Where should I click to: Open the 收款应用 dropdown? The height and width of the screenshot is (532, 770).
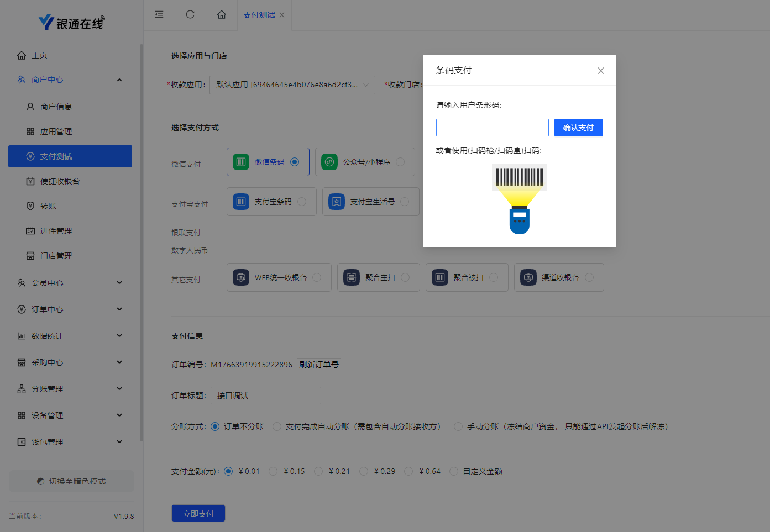(292, 85)
